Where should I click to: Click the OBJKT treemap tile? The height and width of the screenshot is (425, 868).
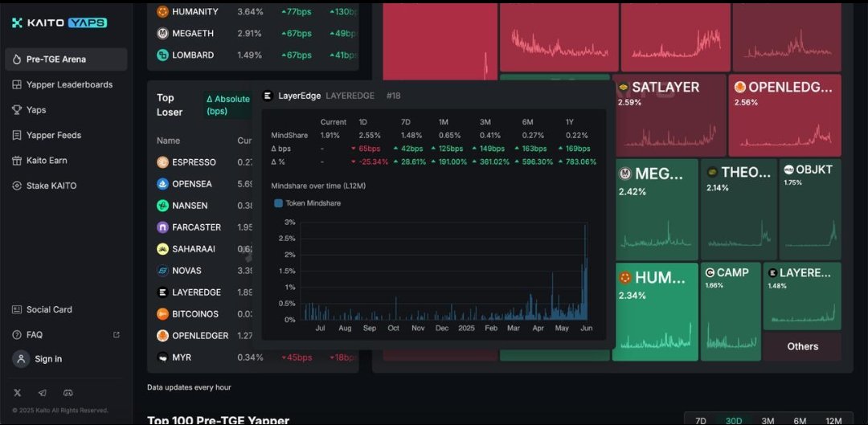tap(810, 210)
